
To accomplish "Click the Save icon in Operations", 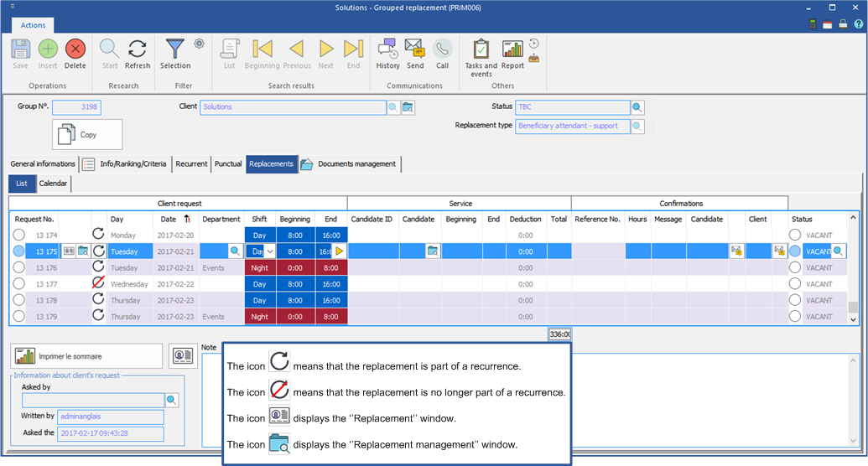I will (x=20, y=49).
